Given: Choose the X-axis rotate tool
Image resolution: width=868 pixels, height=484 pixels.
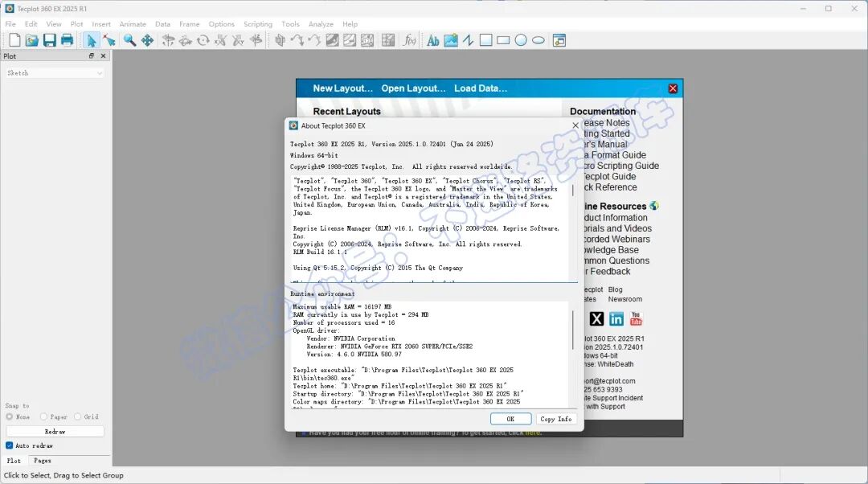Looking at the screenshot, I should coord(220,40).
